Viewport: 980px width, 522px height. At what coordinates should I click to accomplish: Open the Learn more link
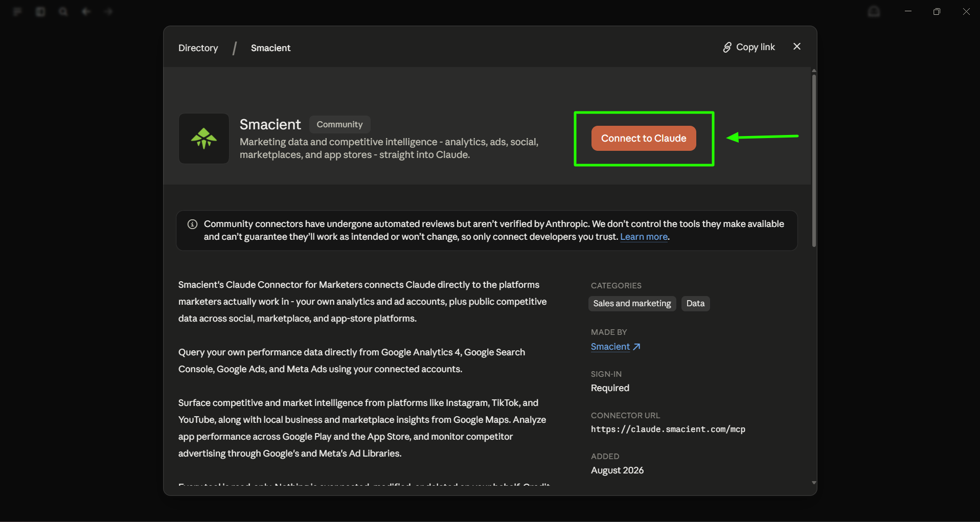point(644,237)
